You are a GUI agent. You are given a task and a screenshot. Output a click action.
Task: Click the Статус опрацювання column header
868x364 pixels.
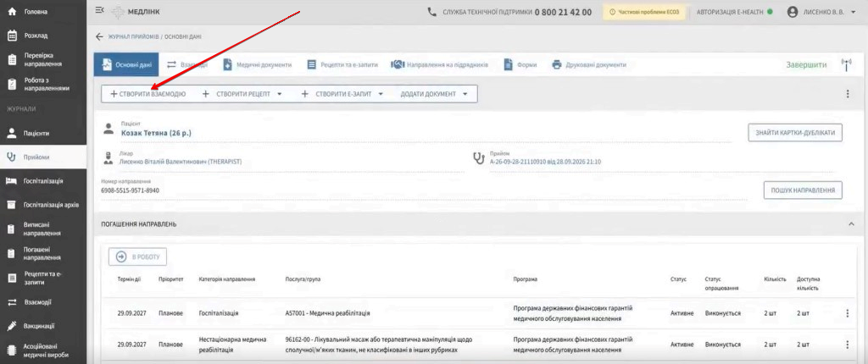tap(722, 284)
